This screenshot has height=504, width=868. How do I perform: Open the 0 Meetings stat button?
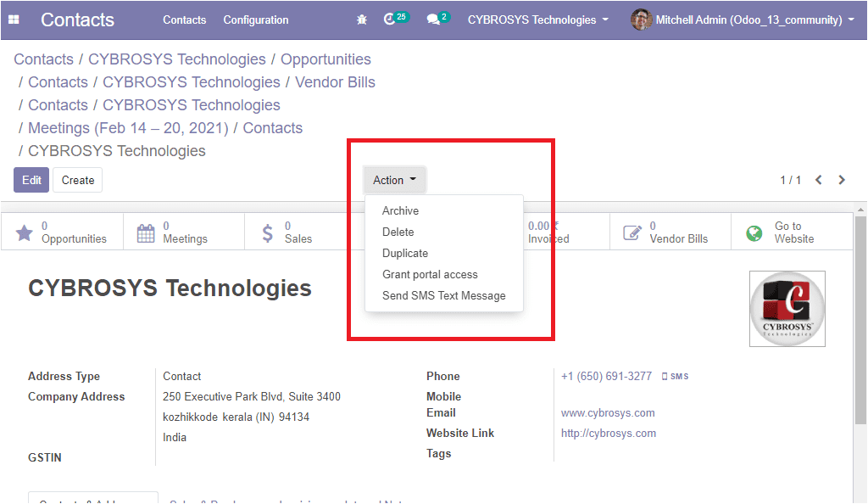[184, 232]
